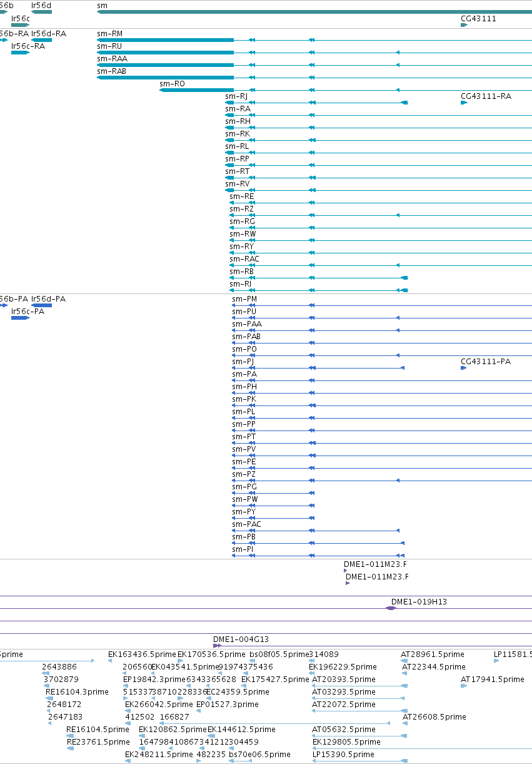Select protein sm-PI
The height and width of the screenshot is (764, 532).
(x=243, y=549)
